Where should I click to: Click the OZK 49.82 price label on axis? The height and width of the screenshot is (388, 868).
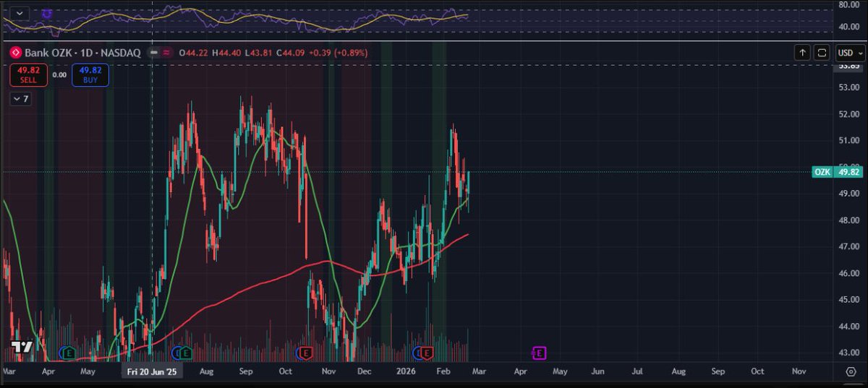click(838, 172)
